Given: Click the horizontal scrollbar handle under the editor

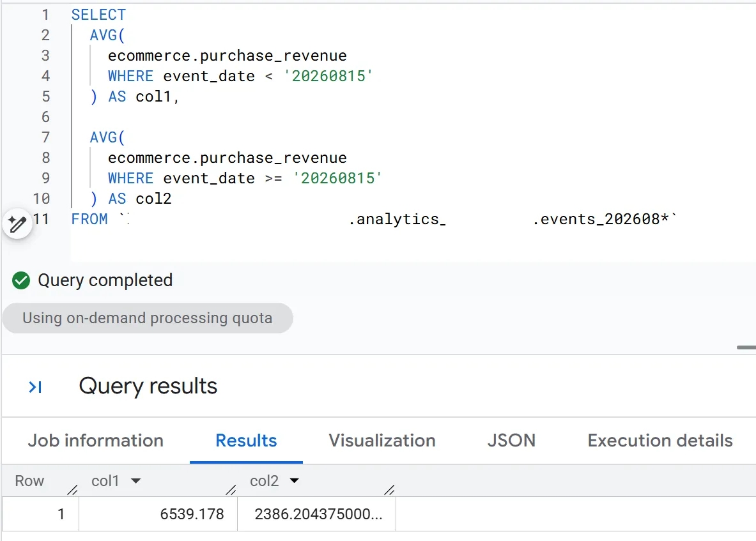Looking at the screenshot, I should (x=746, y=347).
